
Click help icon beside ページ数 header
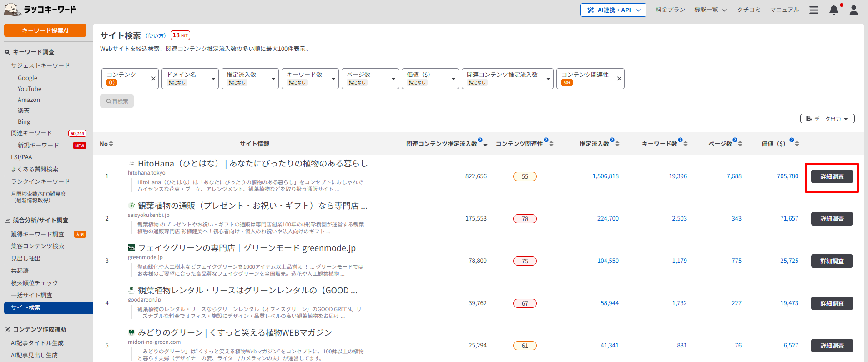pos(735,140)
